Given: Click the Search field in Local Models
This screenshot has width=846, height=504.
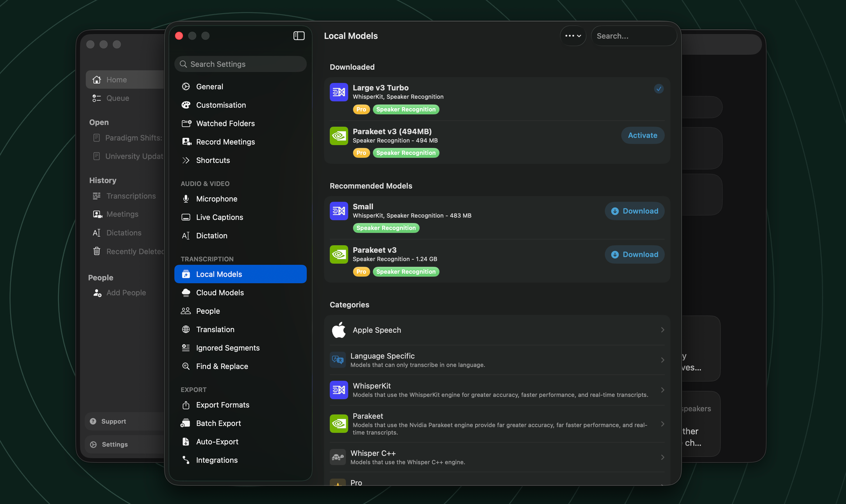Looking at the screenshot, I should (x=634, y=36).
